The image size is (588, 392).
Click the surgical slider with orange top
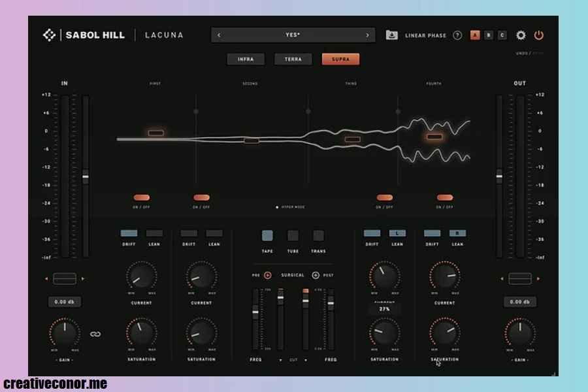point(306,300)
